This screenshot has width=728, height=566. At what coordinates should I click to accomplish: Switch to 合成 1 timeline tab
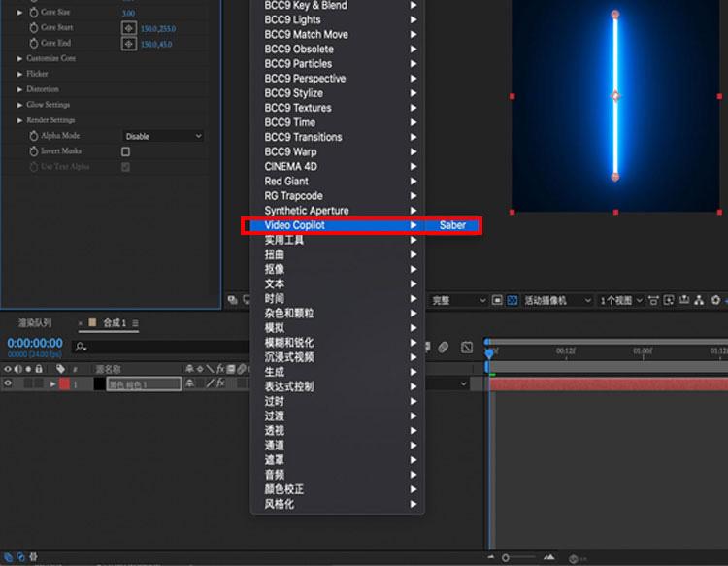(115, 322)
